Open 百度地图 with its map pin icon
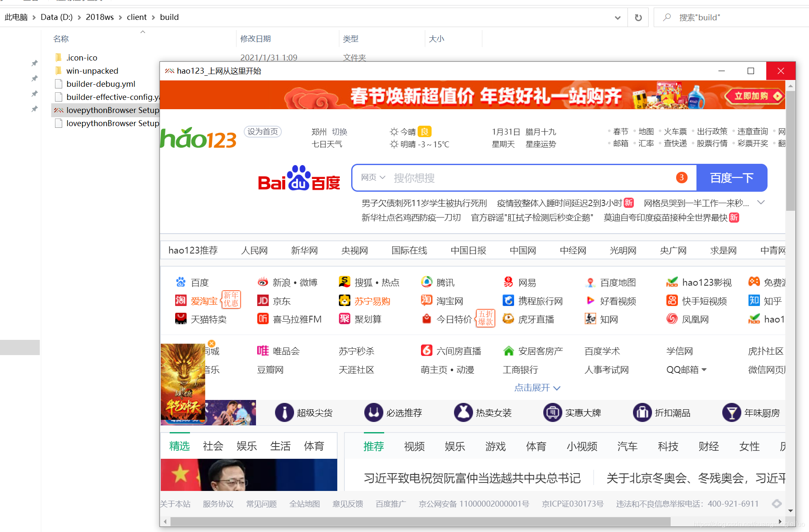Viewport: 809px width, 532px height. [x=590, y=282]
